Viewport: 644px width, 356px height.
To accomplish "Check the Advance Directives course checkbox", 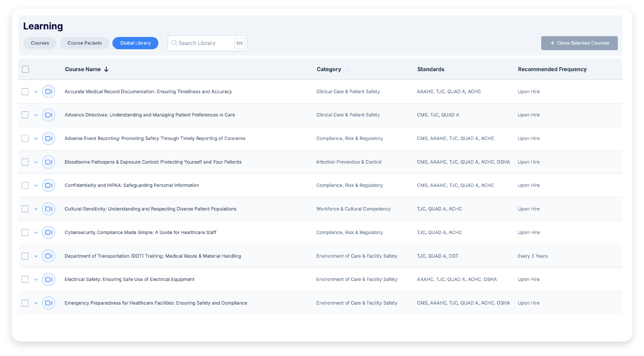I will (x=25, y=115).
